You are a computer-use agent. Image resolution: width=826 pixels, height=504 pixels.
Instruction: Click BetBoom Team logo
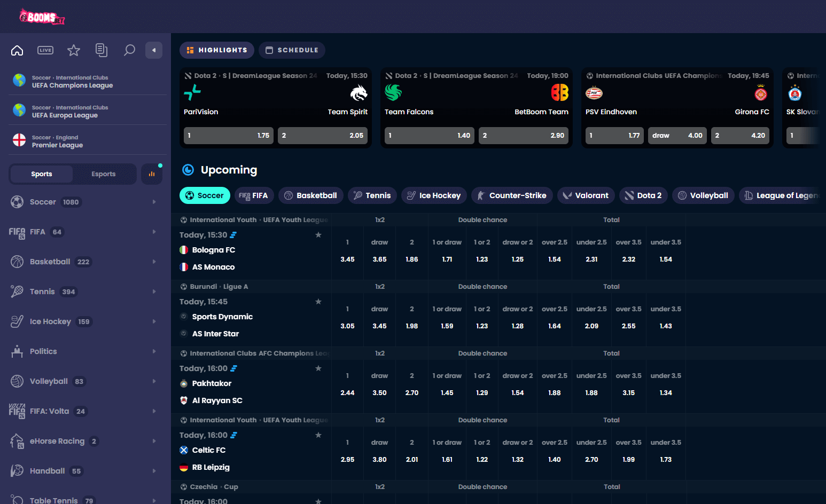point(560,92)
